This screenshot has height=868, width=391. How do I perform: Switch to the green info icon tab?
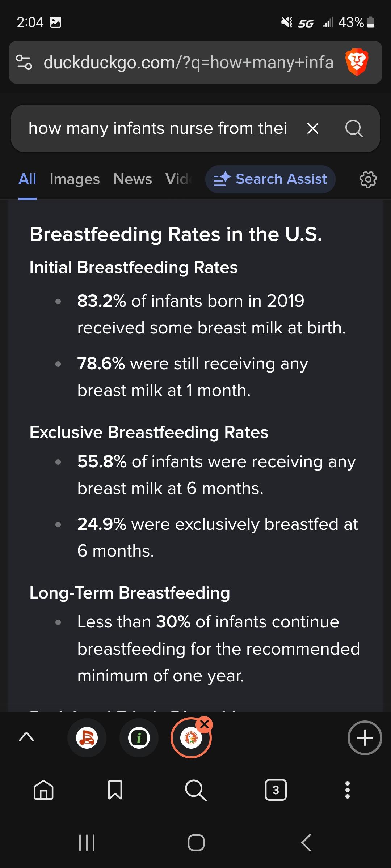[139, 738]
